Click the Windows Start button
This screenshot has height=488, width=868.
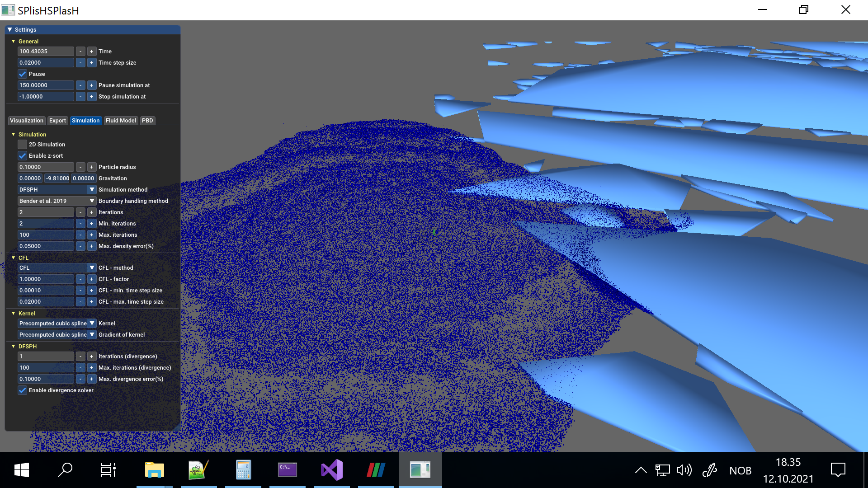click(x=22, y=470)
